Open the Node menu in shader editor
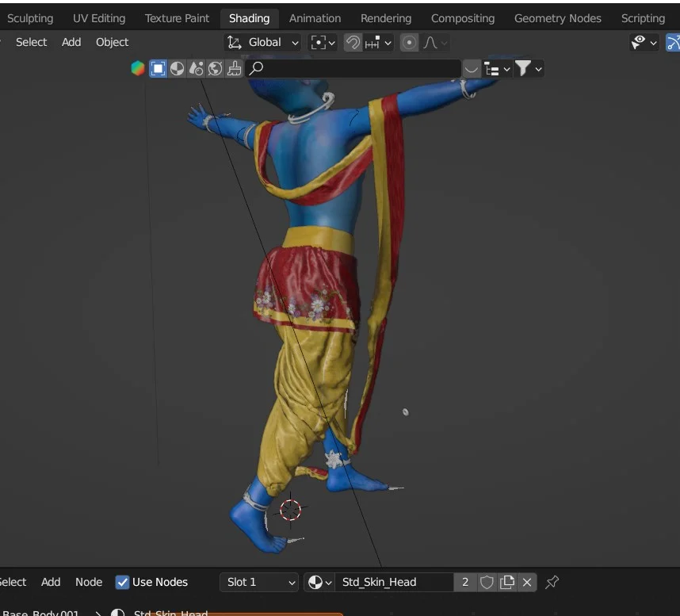Viewport: 680px width, 616px height. pos(89,582)
